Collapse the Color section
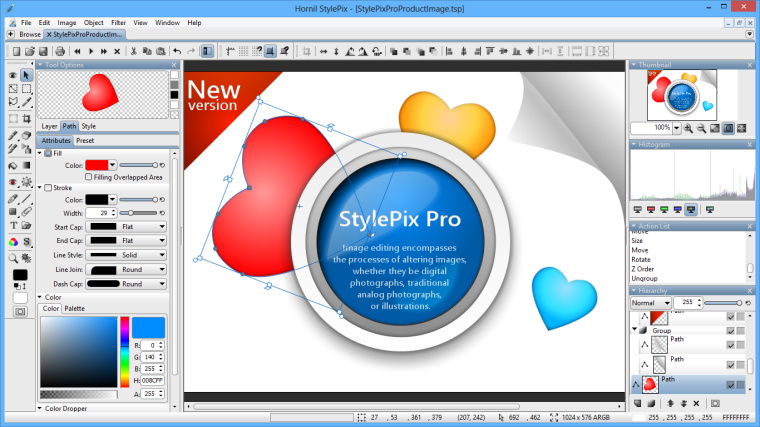 point(40,297)
